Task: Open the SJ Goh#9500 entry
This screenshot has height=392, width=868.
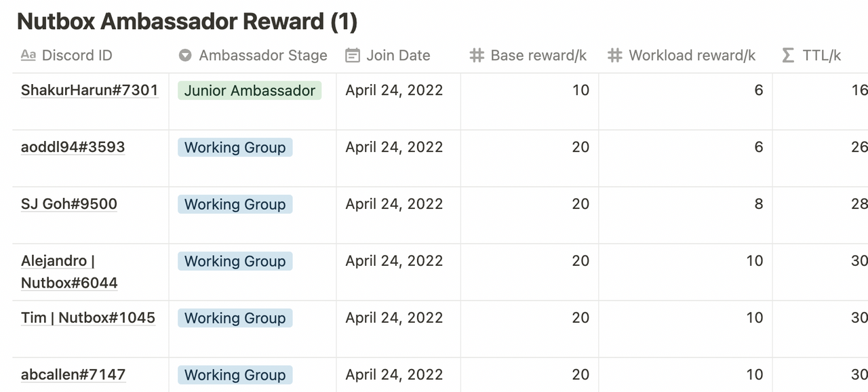Action: (69, 204)
